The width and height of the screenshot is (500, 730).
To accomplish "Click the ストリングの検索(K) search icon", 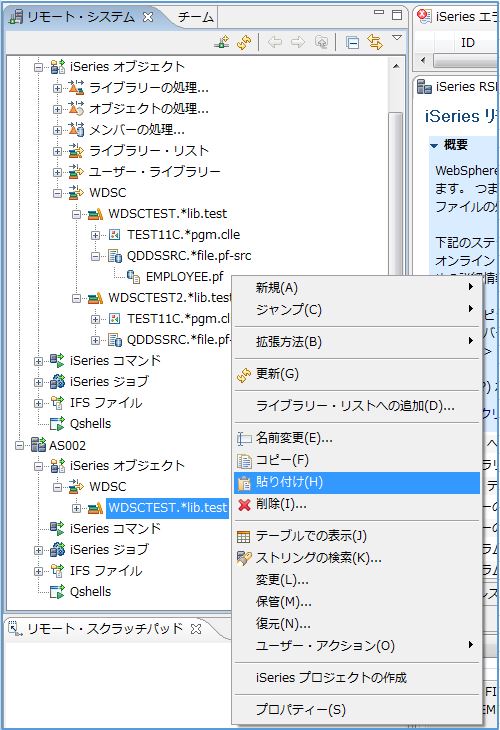I will click(x=244, y=558).
